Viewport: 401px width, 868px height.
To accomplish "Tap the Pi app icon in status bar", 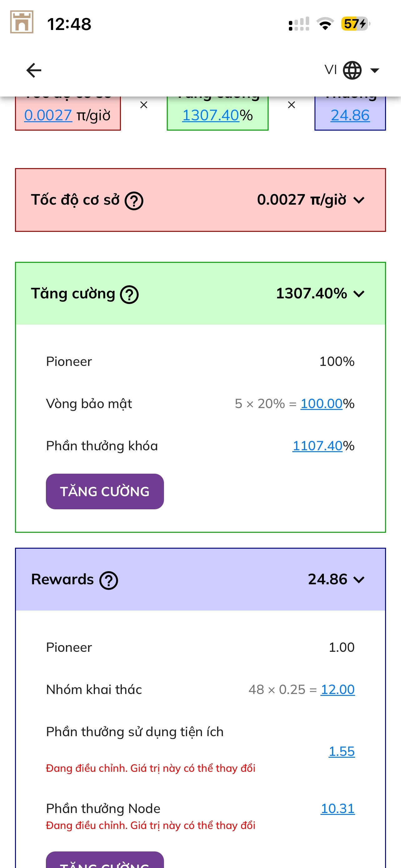I will point(22,22).
